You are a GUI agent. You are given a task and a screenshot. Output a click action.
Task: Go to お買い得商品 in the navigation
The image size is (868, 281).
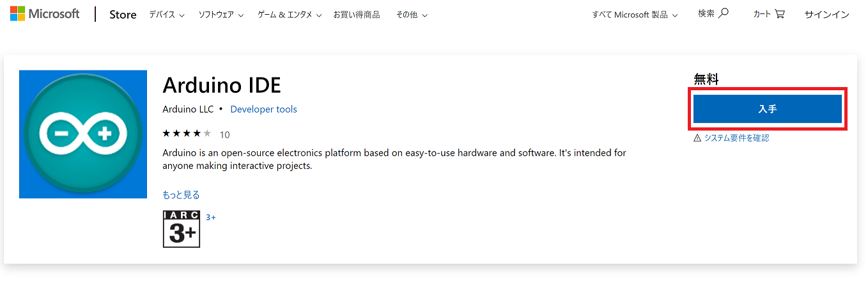pos(356,15)
